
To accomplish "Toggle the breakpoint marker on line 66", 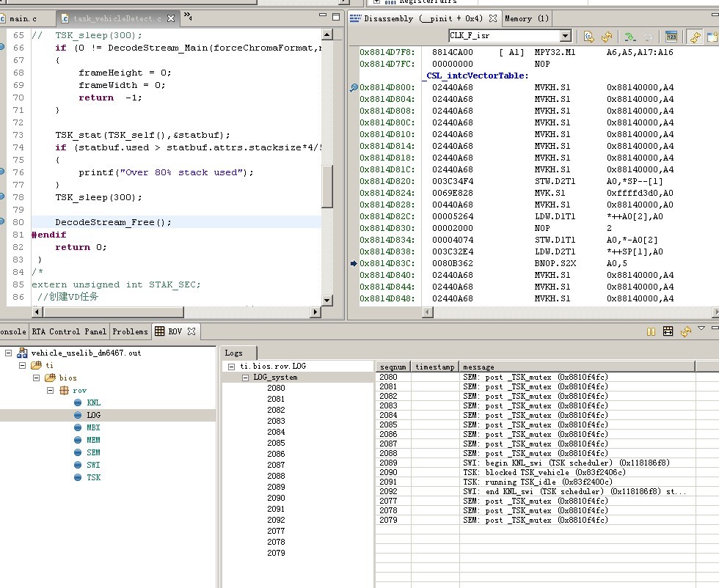I will click(1, 47).
